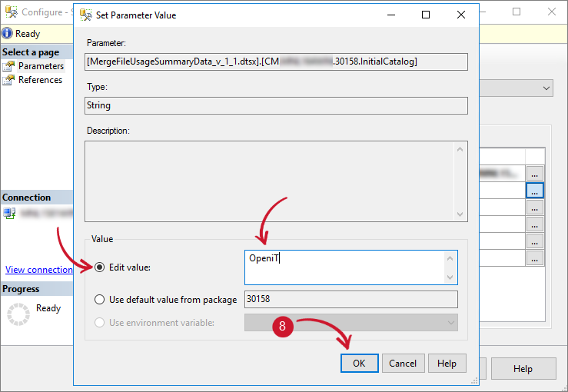Open the Parameters page in Configure window
Screen dimensions: 568x392
tap(41, 66)
